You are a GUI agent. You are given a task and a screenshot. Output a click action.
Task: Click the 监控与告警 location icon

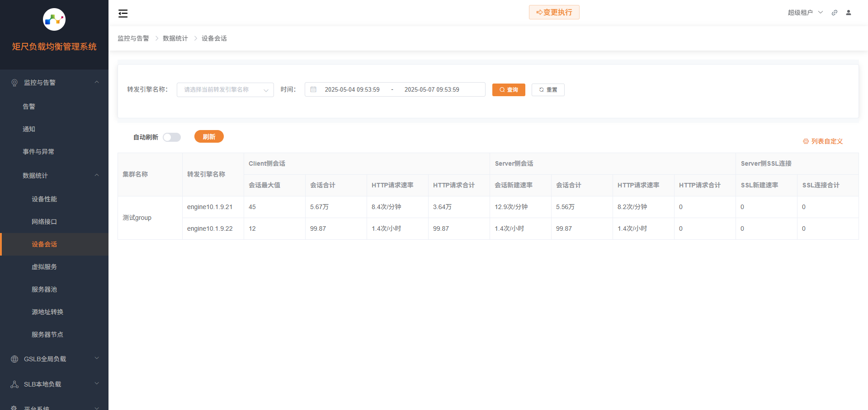(x=14, y=83)
